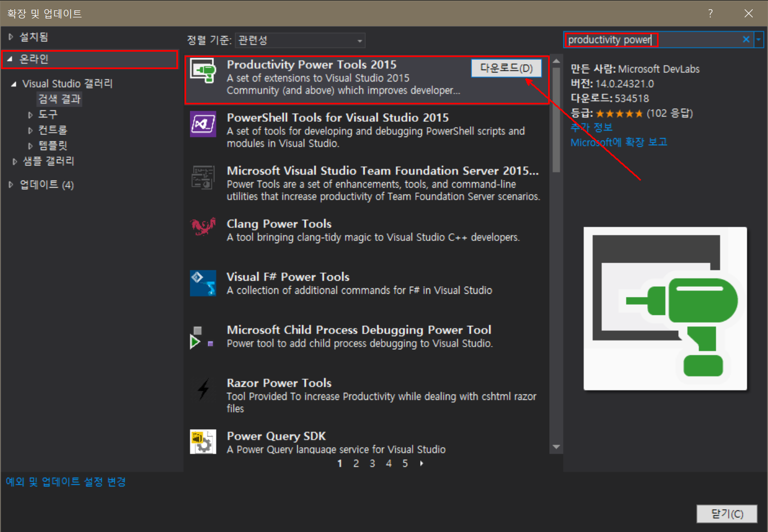The image size is (768, 532).
Task: Collapse the 온라인 category
Action: [9, 59]
